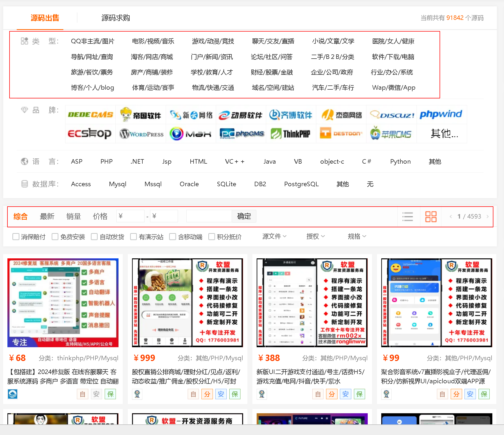Filter by WordPress brand logo

point(141,134)
